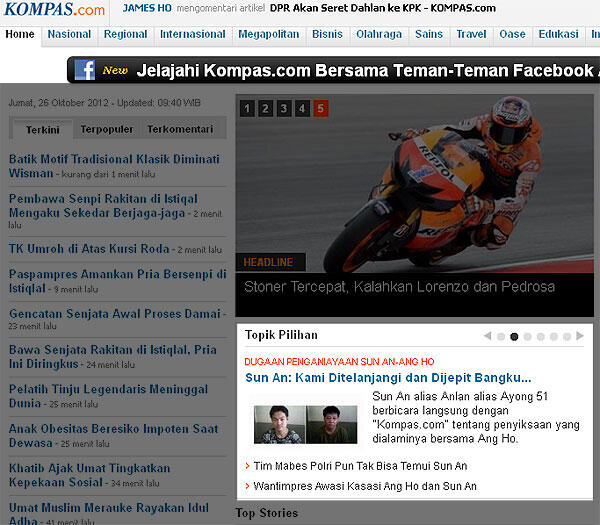Open the Nasional section
The image size is (600, 525).
(69, 34)
